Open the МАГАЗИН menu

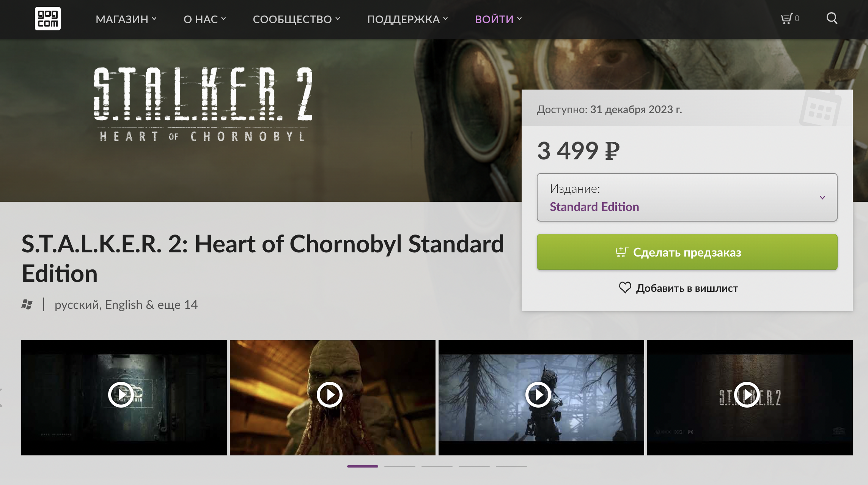126,19
